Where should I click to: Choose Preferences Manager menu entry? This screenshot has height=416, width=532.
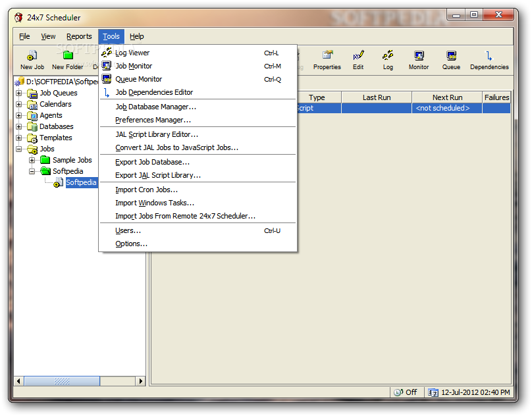pyautogui.click(x=198, y=120)
